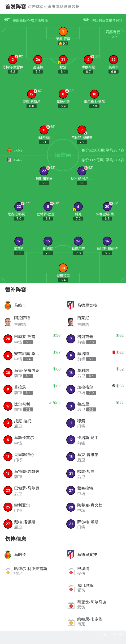126x644 pixels.
Task: View coach 西蒙尼 profile photo
Action: pyautogui.click(x=71, y=321)
